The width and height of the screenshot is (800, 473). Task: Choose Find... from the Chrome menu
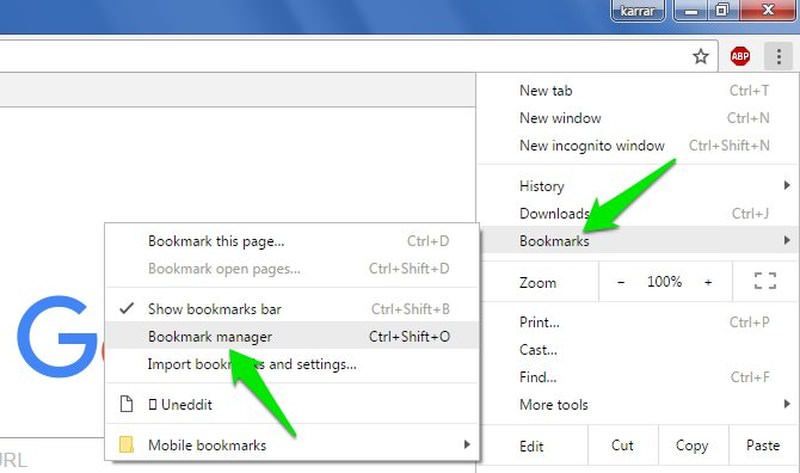(x=639, y=377)
